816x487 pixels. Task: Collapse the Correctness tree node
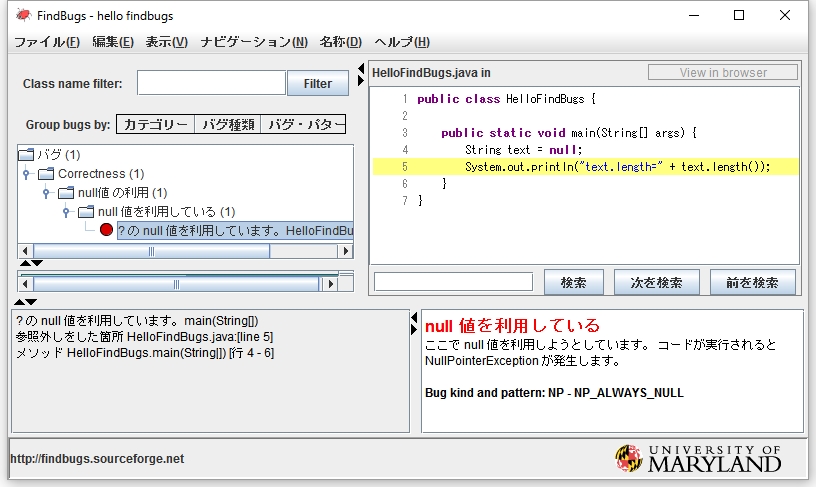pyautogui.click(x=26, y=174)
